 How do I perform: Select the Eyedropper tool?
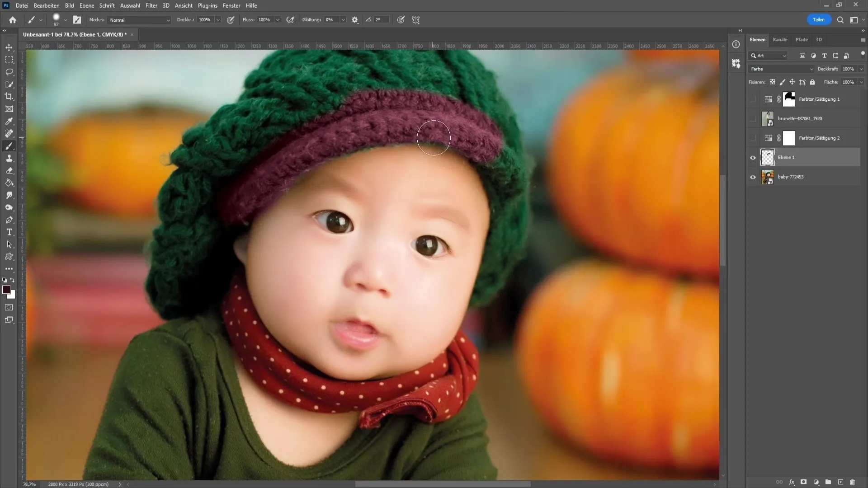pos(9,122)
